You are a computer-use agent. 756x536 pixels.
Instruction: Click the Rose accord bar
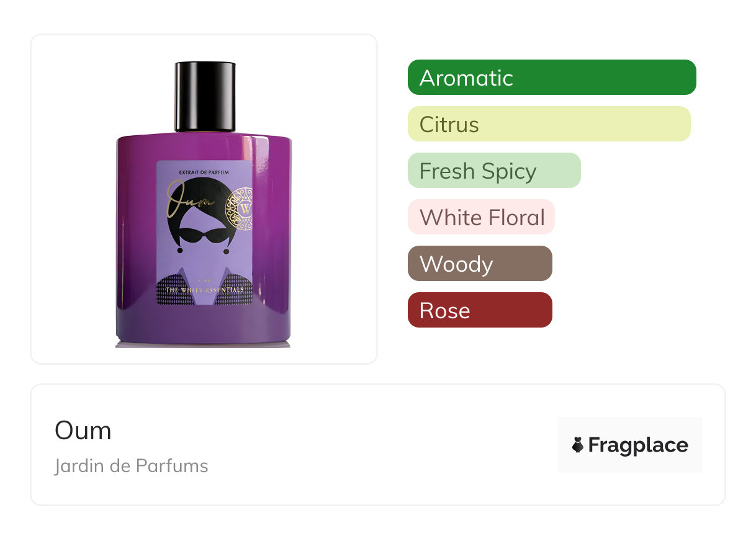[480, 310]
